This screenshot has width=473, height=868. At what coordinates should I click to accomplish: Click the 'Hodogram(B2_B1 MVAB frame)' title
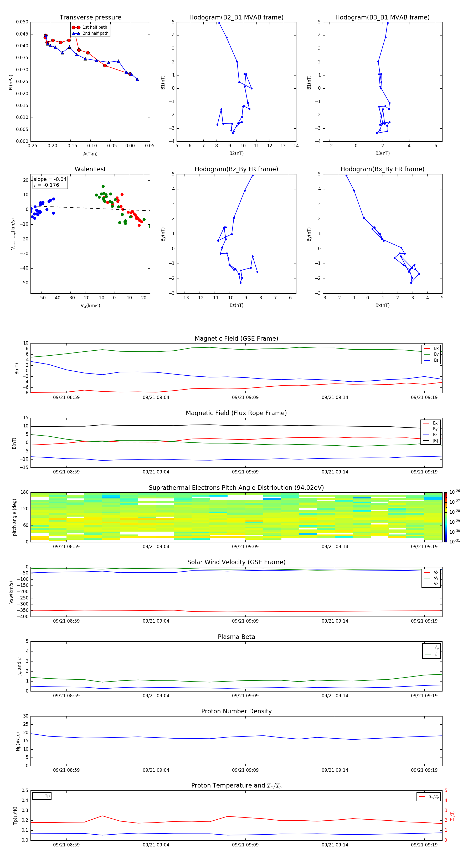point(236,17)
